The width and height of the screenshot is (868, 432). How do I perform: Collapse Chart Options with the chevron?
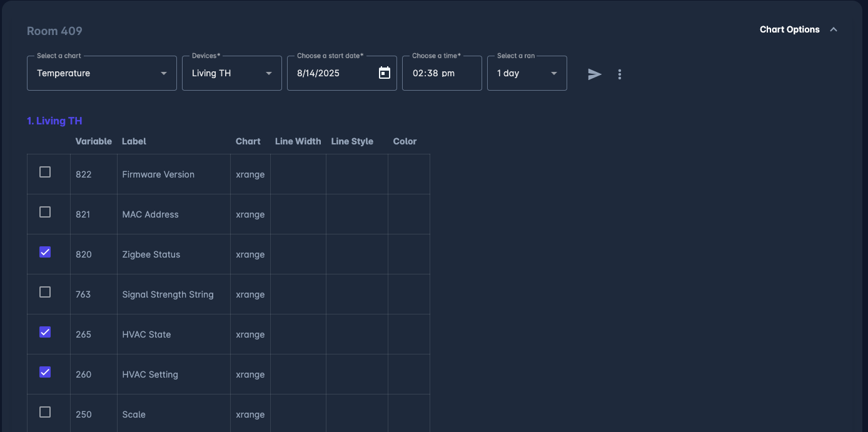pos(834,29)
